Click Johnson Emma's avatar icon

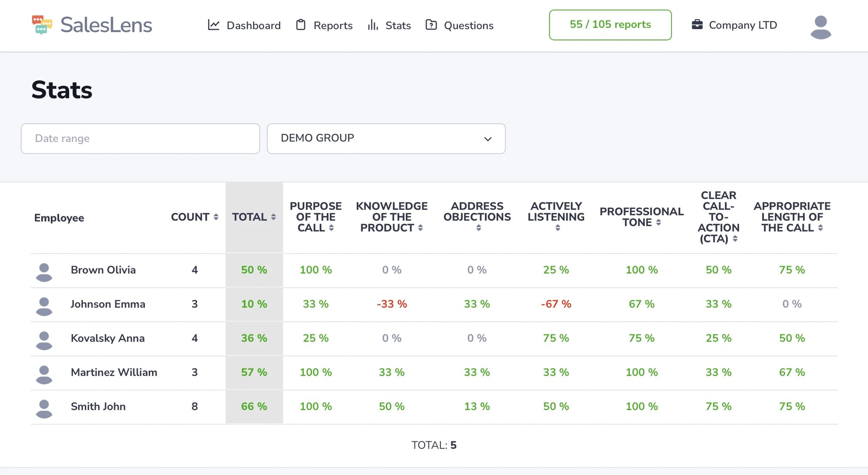coord(44,306)
